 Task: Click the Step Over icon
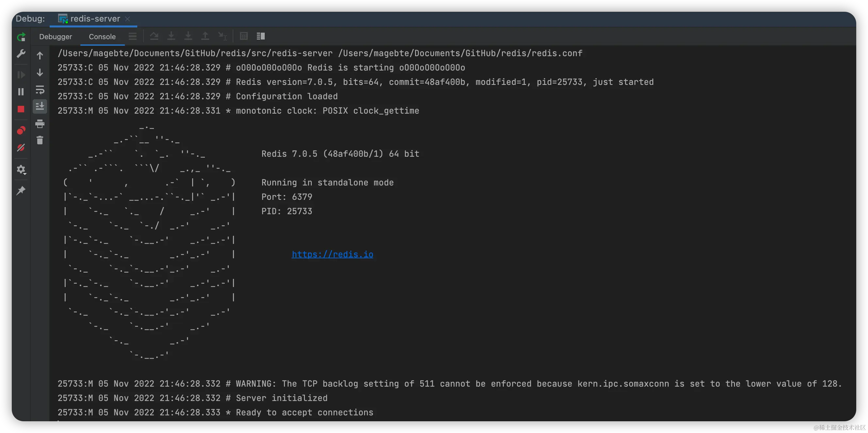click(x=154, y=36)
